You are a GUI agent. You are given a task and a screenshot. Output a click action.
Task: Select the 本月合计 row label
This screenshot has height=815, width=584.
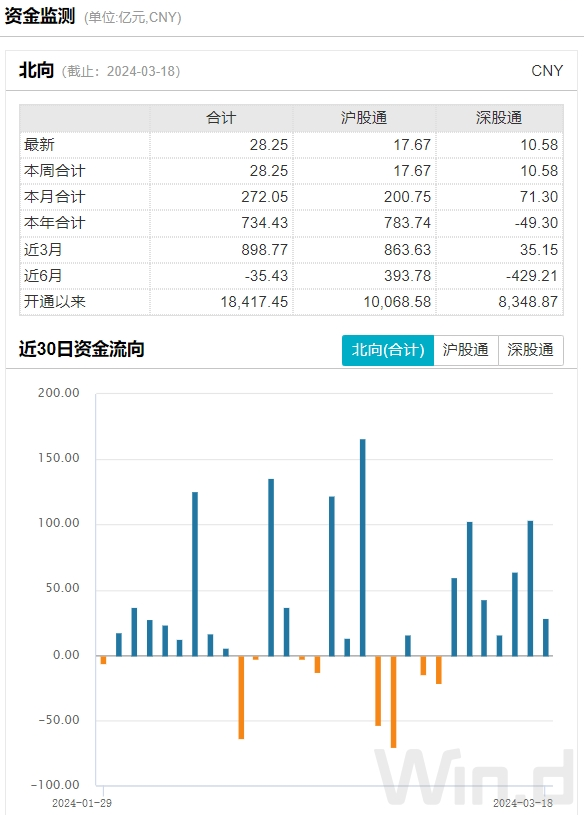tap(55, 197)
